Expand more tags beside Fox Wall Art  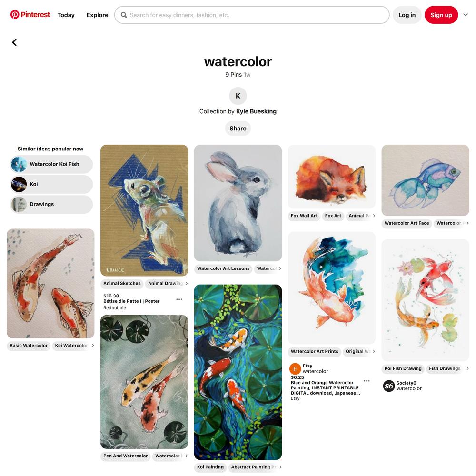pyautogui.click(x=374, y=216)
